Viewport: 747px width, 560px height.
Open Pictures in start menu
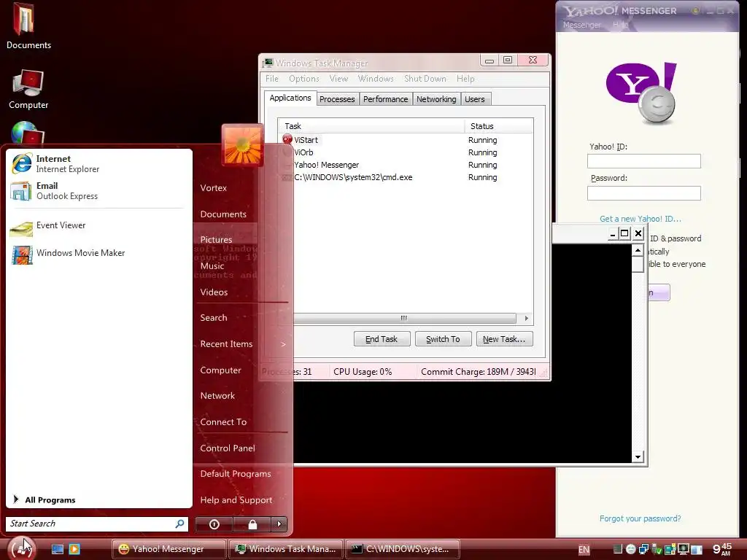(216, 239)
